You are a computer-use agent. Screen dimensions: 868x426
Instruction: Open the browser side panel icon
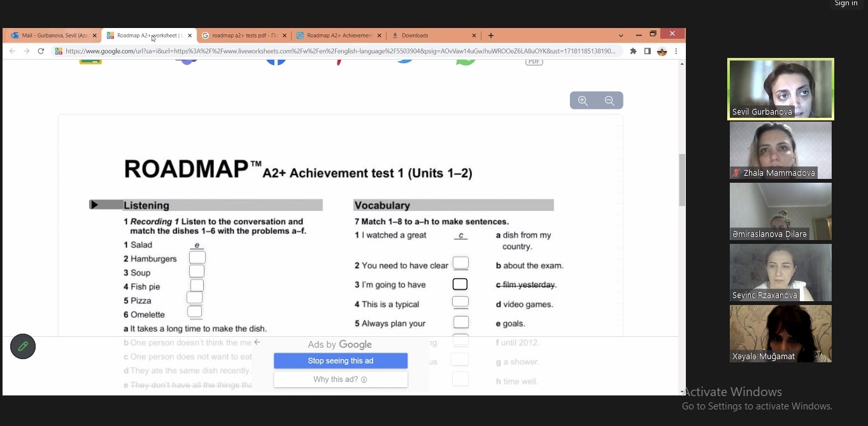[647, 52]
